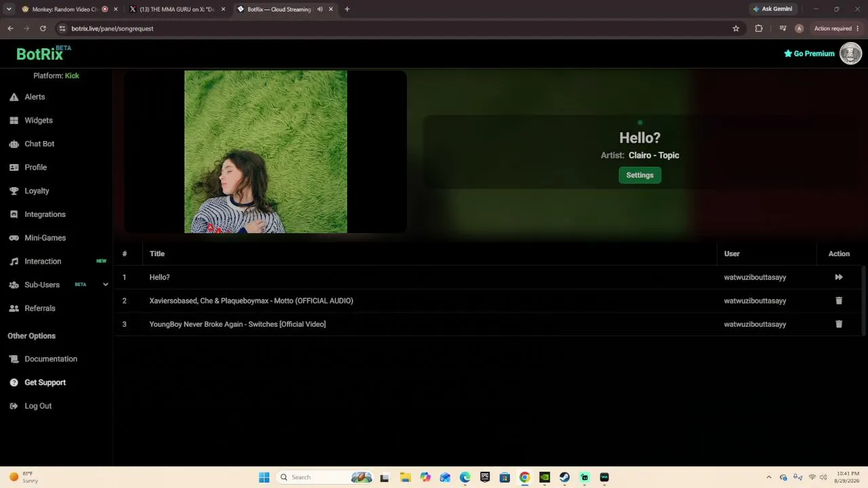
Task: Mute the BotRix tab audio
Action: 320,9
